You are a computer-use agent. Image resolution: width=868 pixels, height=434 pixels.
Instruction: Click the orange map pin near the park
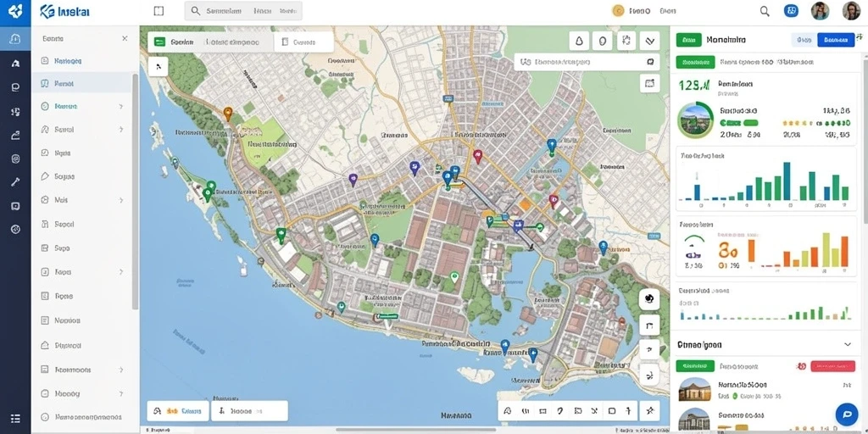(227, 114)
